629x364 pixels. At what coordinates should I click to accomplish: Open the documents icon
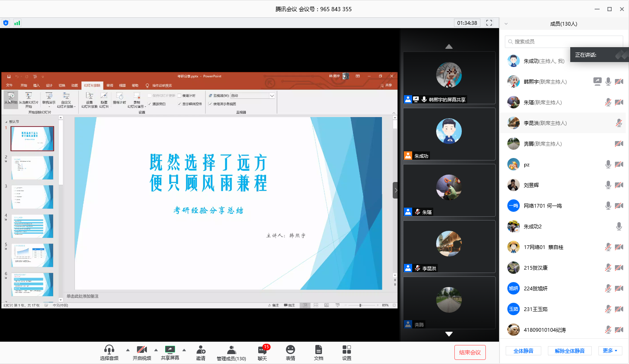318,350
